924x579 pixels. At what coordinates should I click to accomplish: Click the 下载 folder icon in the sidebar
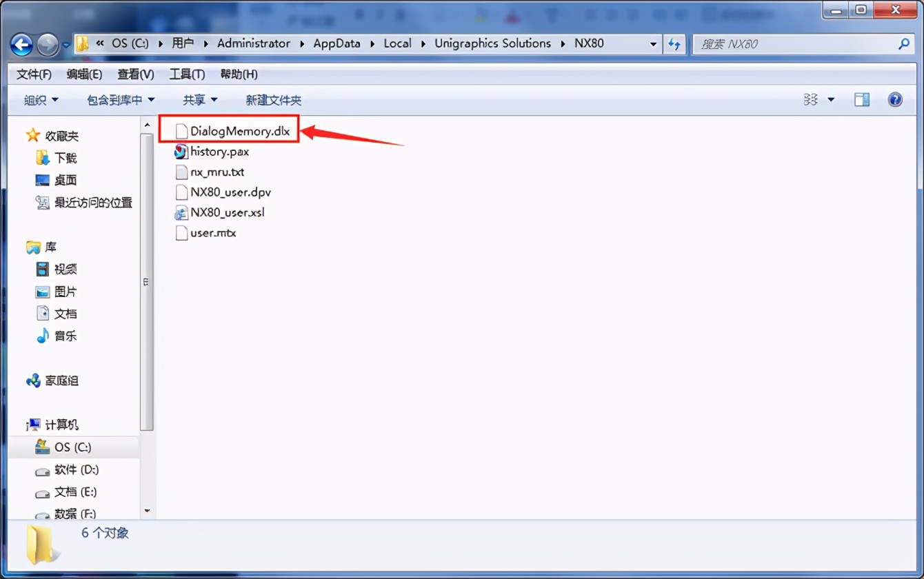[43, 158]
